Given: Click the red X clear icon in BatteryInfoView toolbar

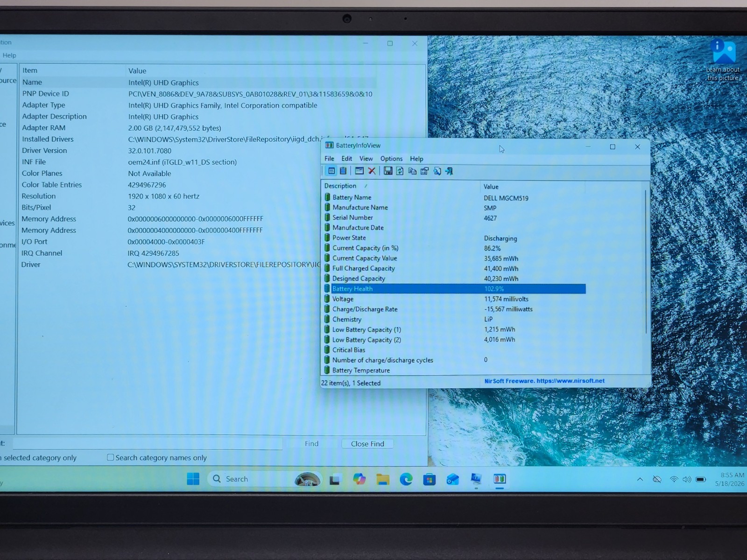Looking at the screenshot, I should click(x=372, y=171).
